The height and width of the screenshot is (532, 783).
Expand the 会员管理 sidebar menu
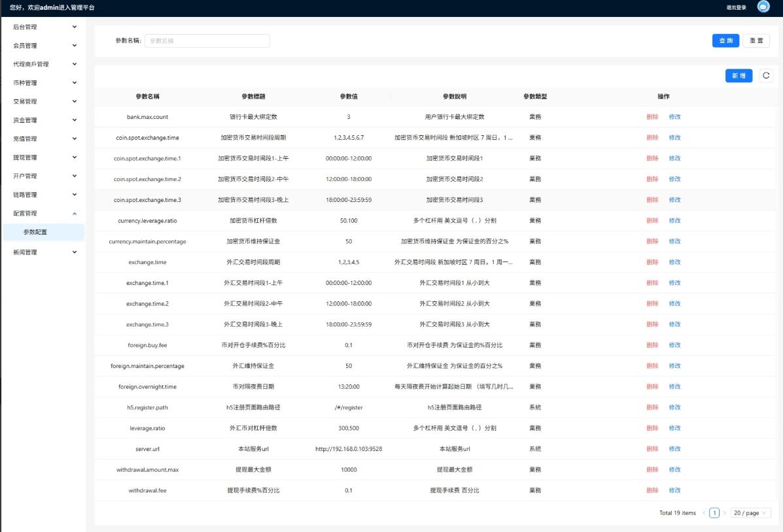43,46
